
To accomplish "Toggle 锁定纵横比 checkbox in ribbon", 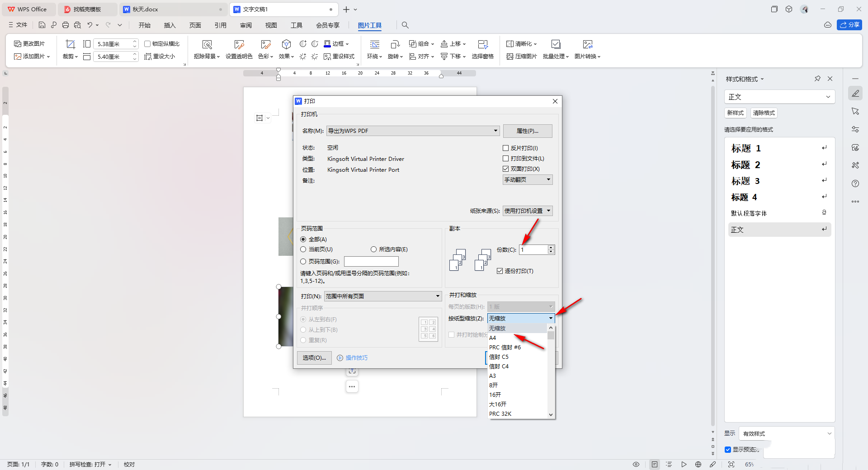I will (x=147, y=44).
